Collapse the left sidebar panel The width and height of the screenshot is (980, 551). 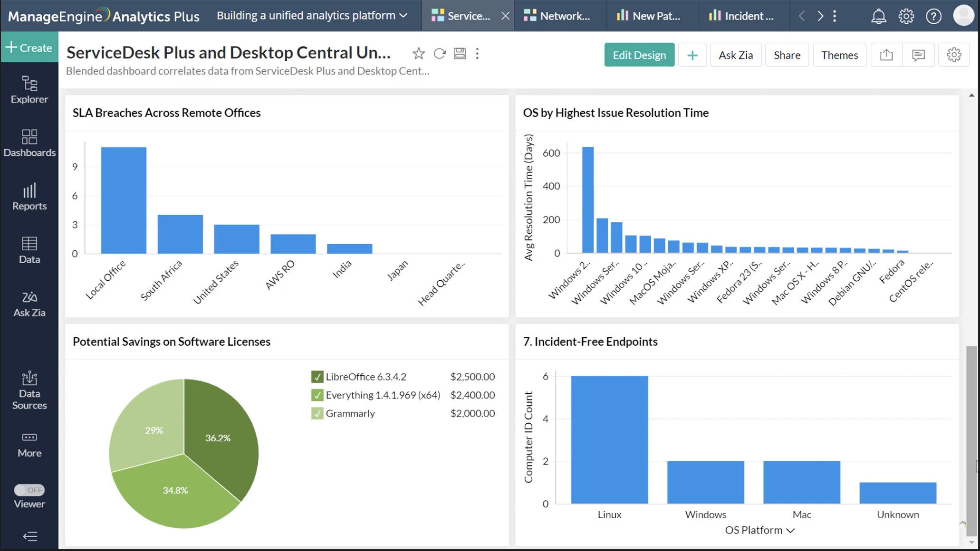click(29, 537)
